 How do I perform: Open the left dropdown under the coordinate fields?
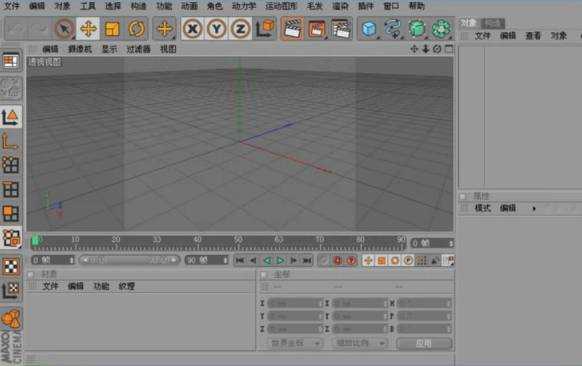click(295, 343)
